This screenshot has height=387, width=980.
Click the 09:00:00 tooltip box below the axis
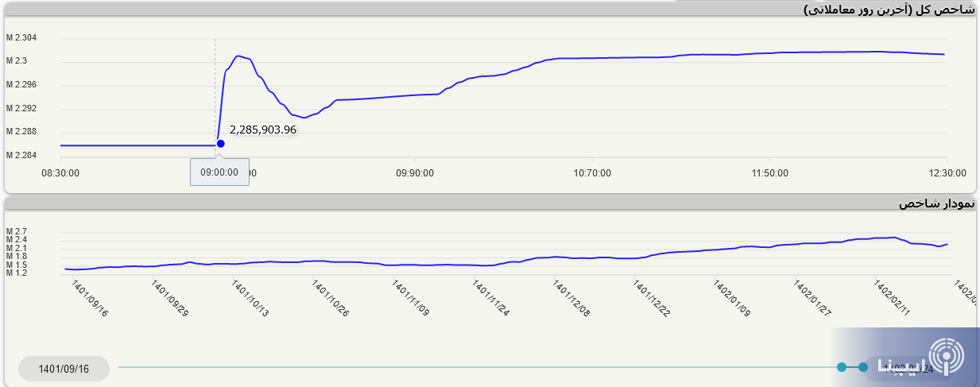point(219,172)
